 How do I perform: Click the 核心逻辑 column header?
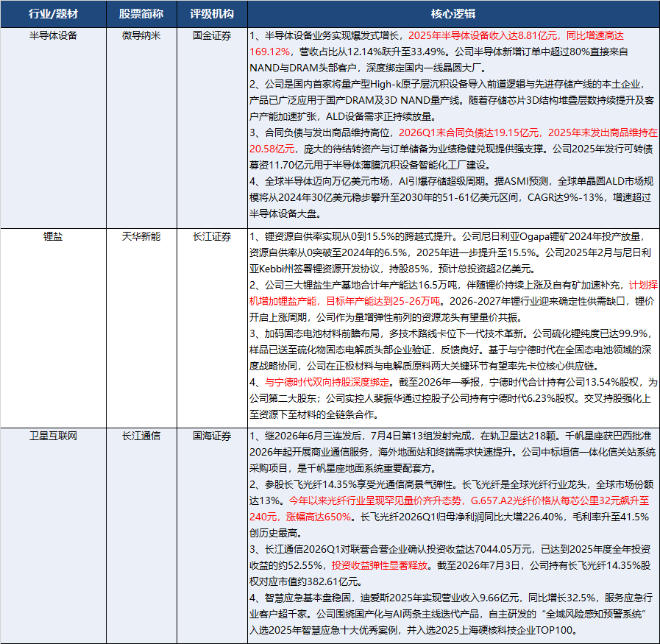coord(453,14)
